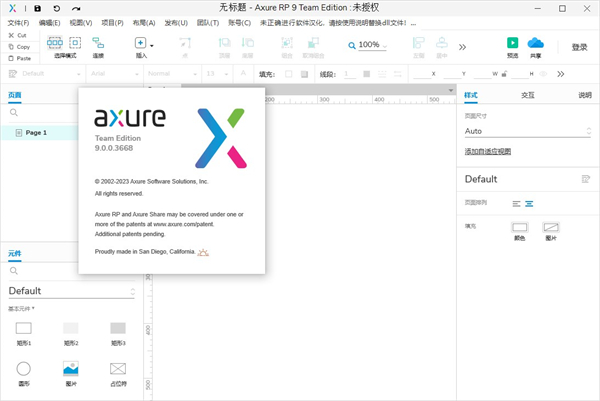Launch the green Preview (预览) button
Viewport: 600px width, 401px height.
[512, 42]
